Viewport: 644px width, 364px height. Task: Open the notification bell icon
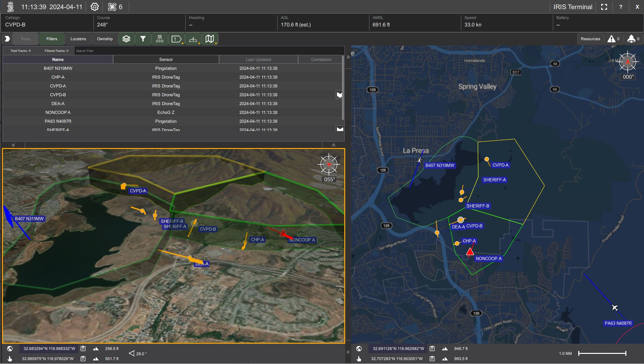[631, 39]
